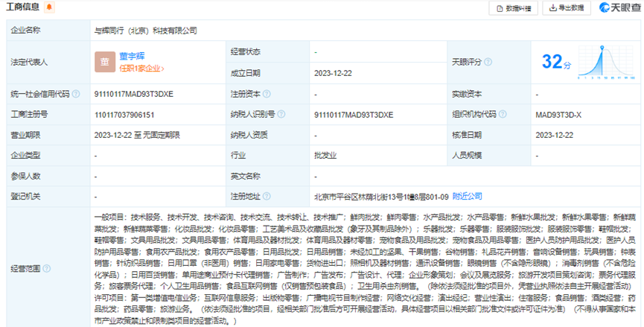This screenshot has height=327, width=644.
Task: Open legal representative 董宇辉 profile link
Action: click(x=132, y=56)
